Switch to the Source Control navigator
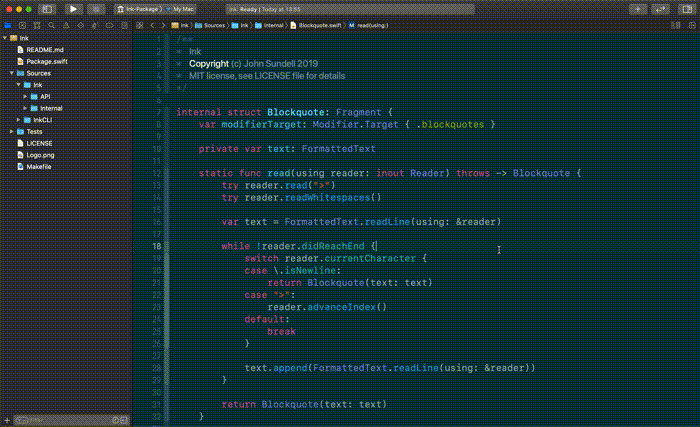 (x=22, y=25)
